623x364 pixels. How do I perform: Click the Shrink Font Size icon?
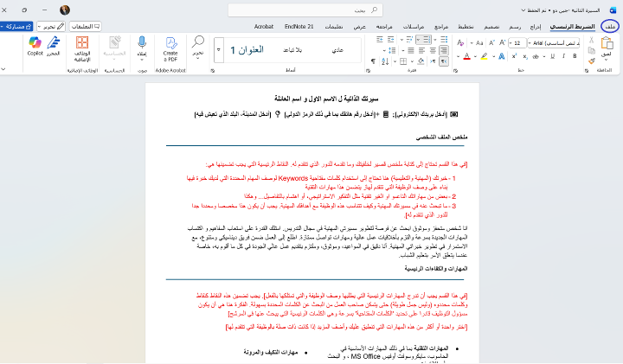pos(491,42)
